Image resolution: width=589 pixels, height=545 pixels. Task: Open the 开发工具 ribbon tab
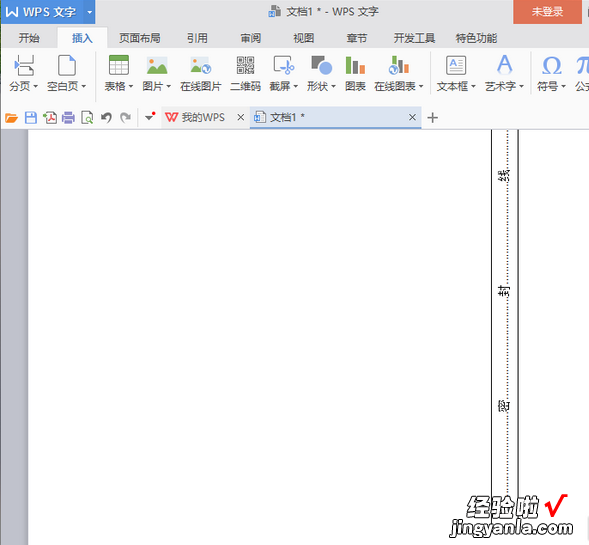point(414,38)
